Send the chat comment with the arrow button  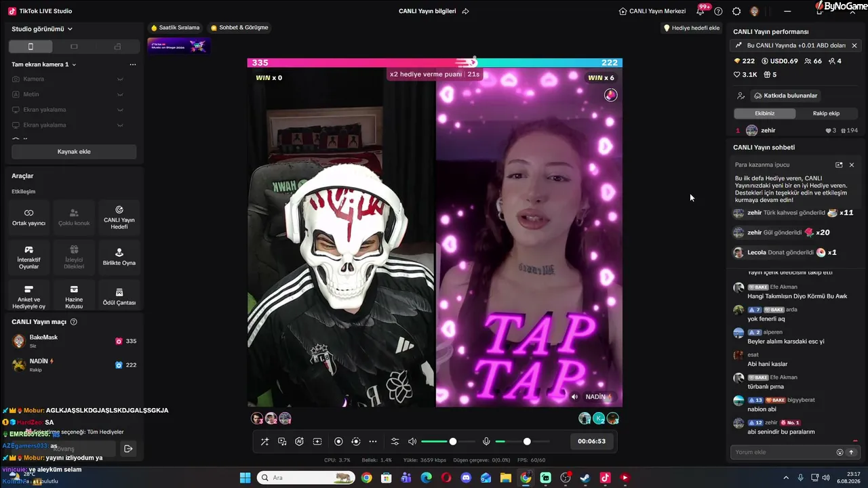click(x=851, y=452)
